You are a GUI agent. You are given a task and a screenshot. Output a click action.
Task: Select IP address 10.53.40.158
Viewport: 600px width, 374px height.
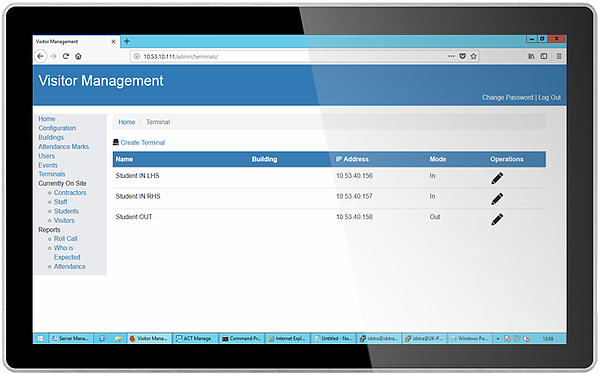coord(354,217)
